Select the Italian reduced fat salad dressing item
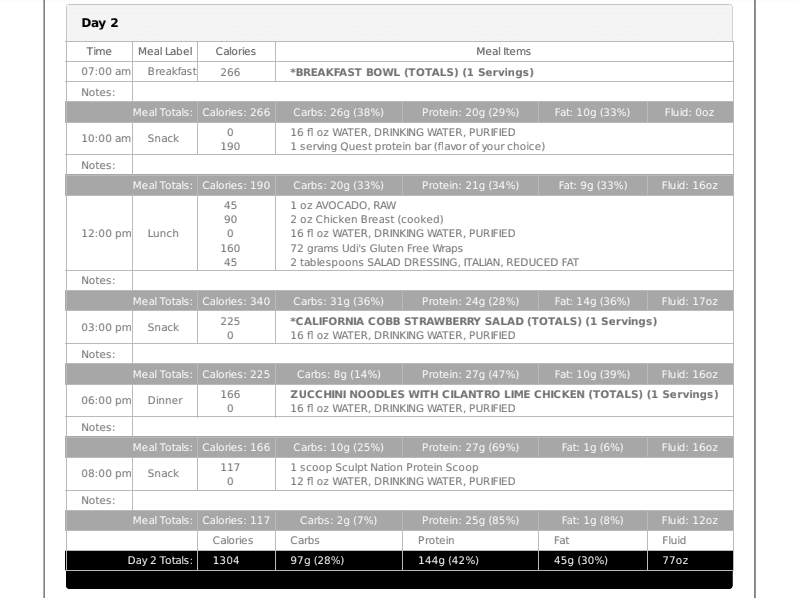797x598 pixels. [435, 262]
